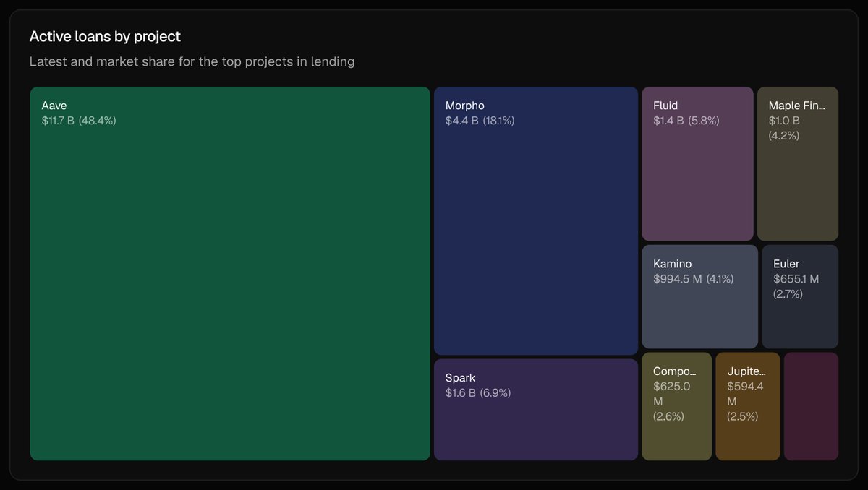Screen dimensions: 868x490
Task: Click the Fluid treemap tile
Action: point(697,163)
